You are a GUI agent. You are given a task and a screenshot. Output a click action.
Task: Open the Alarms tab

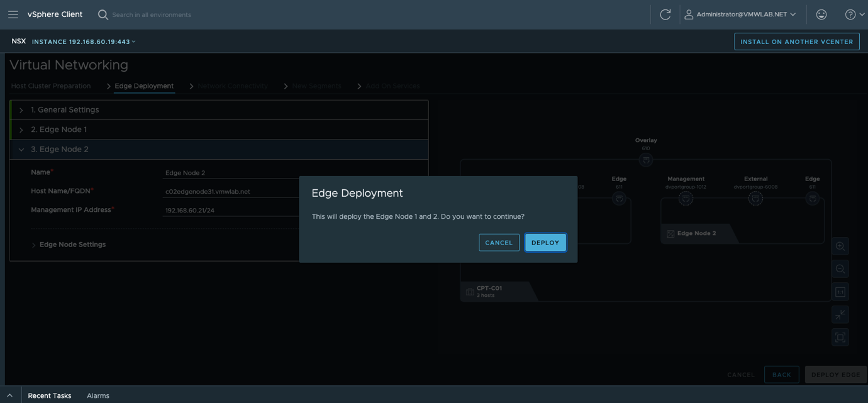tap(98, 395)
